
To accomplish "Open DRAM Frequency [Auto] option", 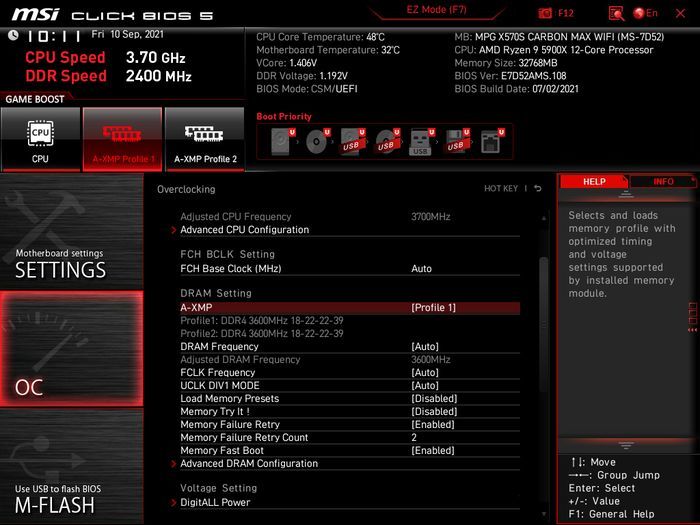I will click(x=350, y=346).
